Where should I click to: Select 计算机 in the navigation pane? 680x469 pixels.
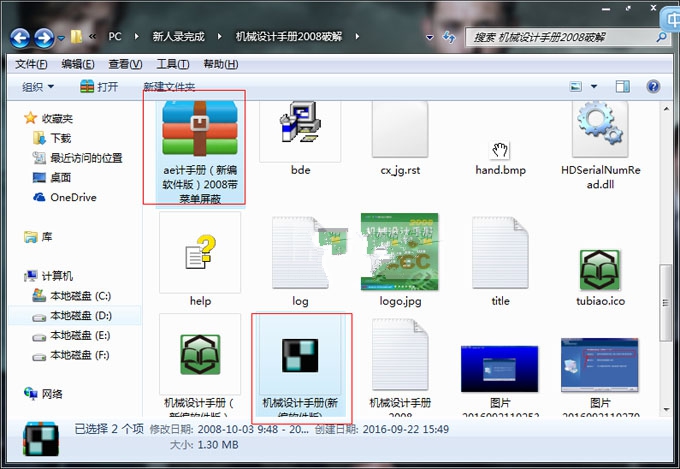coord(57,276)
